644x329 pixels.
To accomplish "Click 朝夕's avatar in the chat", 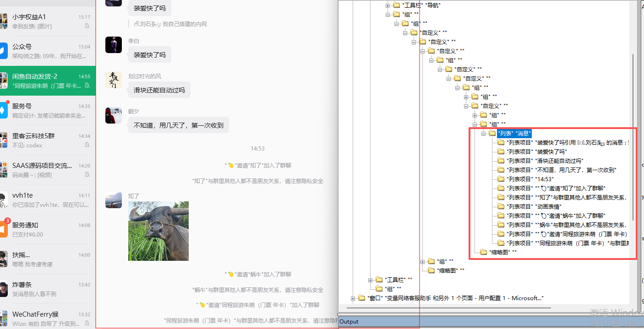I will click(x=114, y=115).
